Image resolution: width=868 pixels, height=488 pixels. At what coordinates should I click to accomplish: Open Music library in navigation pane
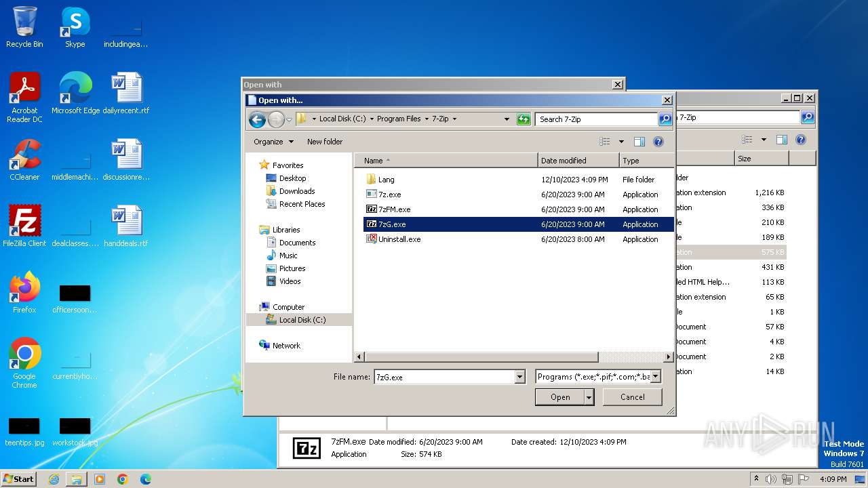pos(288,256)
